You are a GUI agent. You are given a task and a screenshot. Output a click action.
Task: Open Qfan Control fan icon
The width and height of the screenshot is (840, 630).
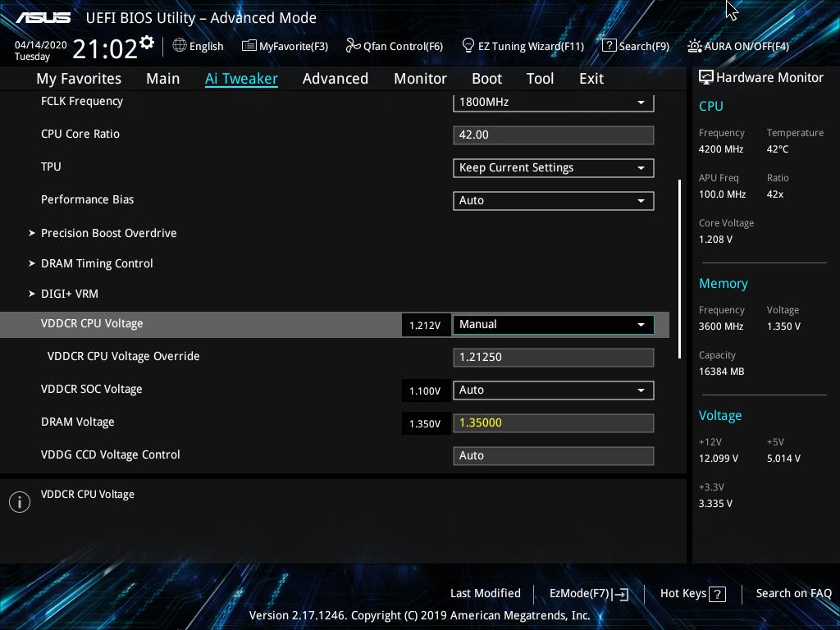pos(353,46)
